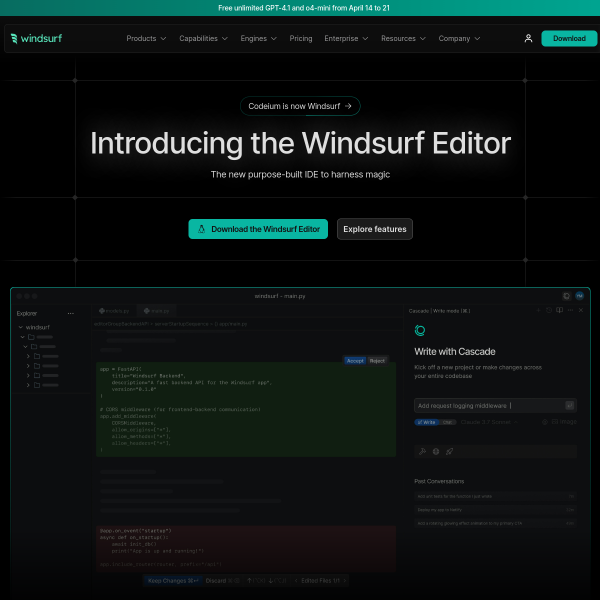The width and height of the screenshot is (600, 600).
Task: Submit prompt with enter arrow icon
Action: pos(569,406)
